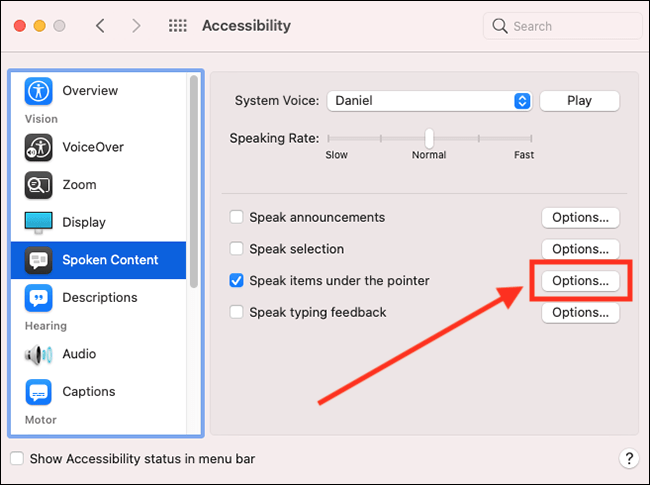Go back with the left chevron
650x485 pixels.
100,26
